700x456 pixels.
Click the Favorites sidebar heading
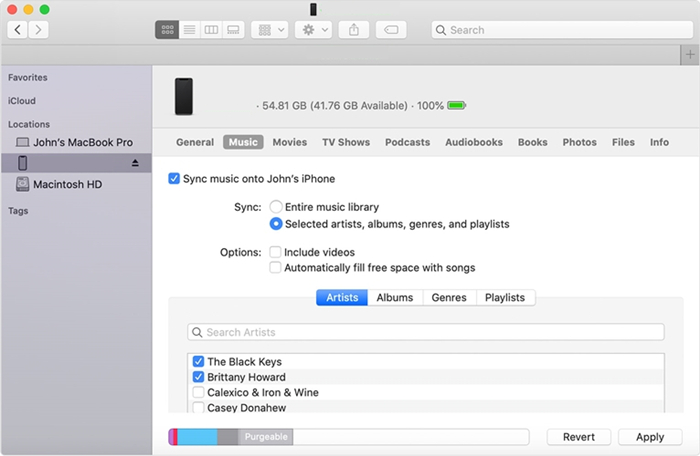pyautogui.click(x=28, y=77)
